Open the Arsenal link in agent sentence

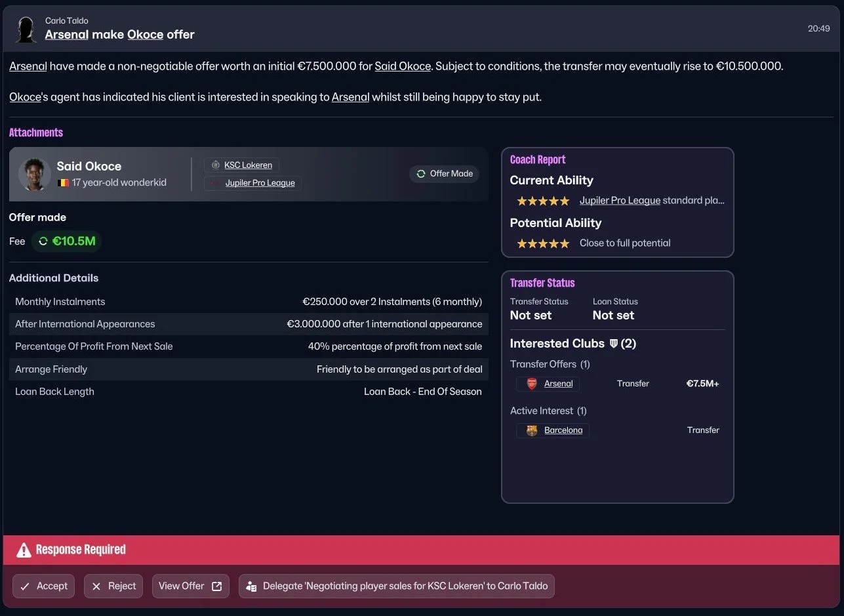350,97
